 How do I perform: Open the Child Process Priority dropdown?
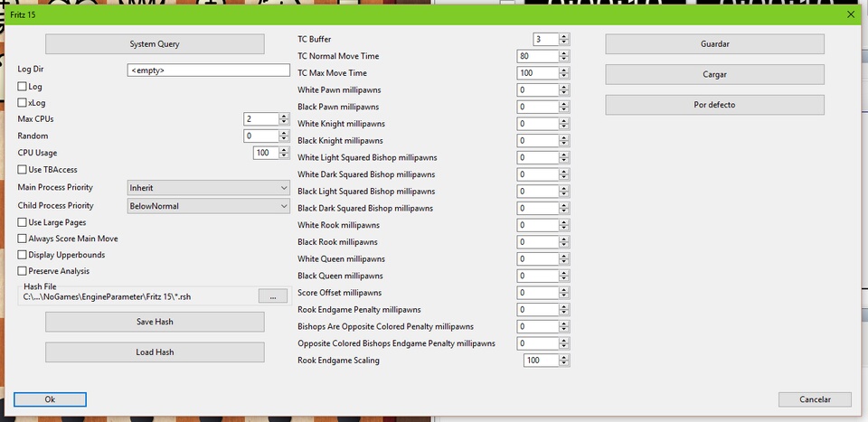coord(208,206)
